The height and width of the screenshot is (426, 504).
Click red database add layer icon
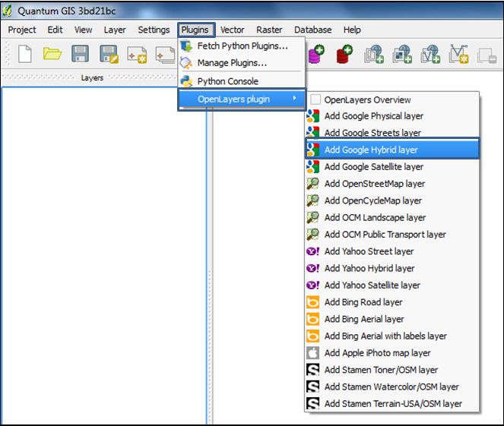[x=344, y=54]
